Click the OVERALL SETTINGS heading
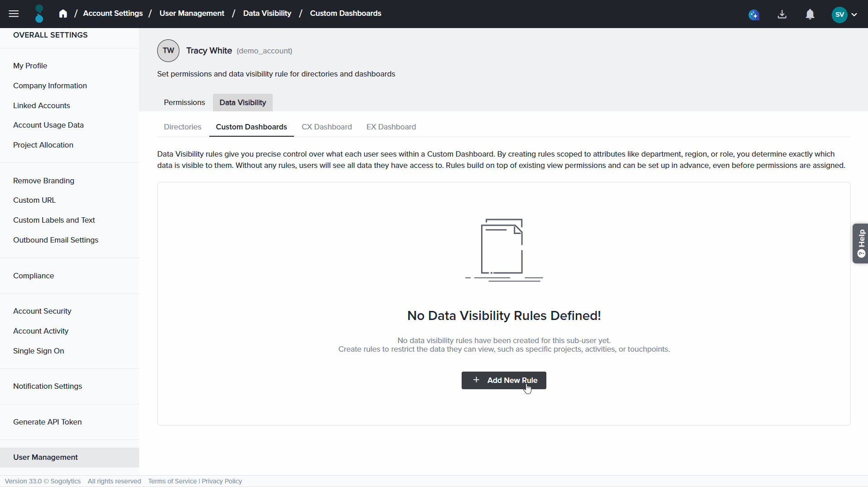The height and width of the screenshot is (487, 868). (50, 35)
